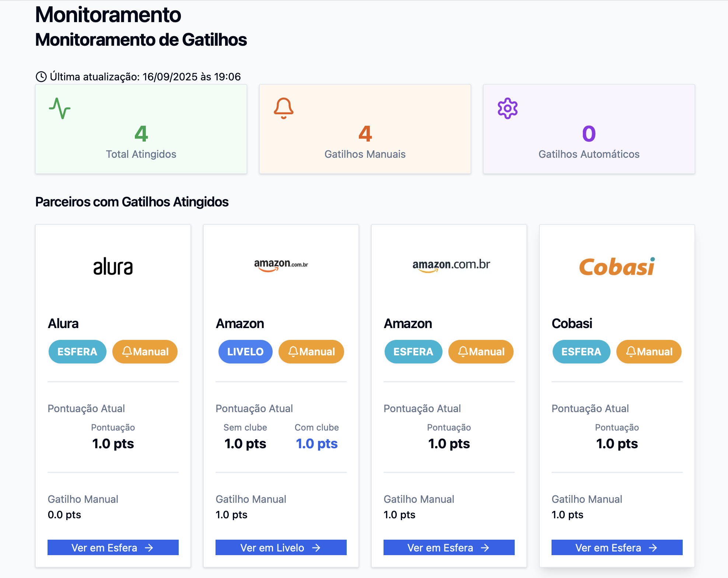Click the Gatilhos Automáticos zero value
Viewport: 728px width, 578px height.
[589, 133]
